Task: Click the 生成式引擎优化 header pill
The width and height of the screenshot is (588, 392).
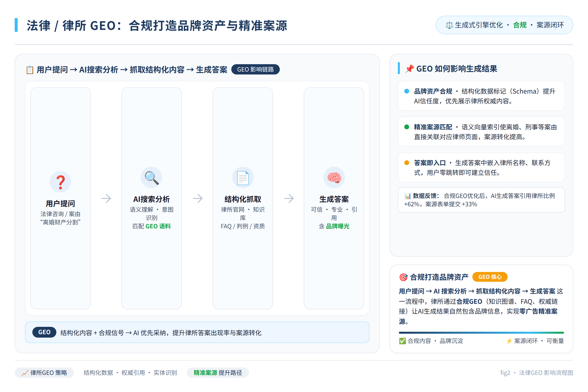Action: pos(504,25)
